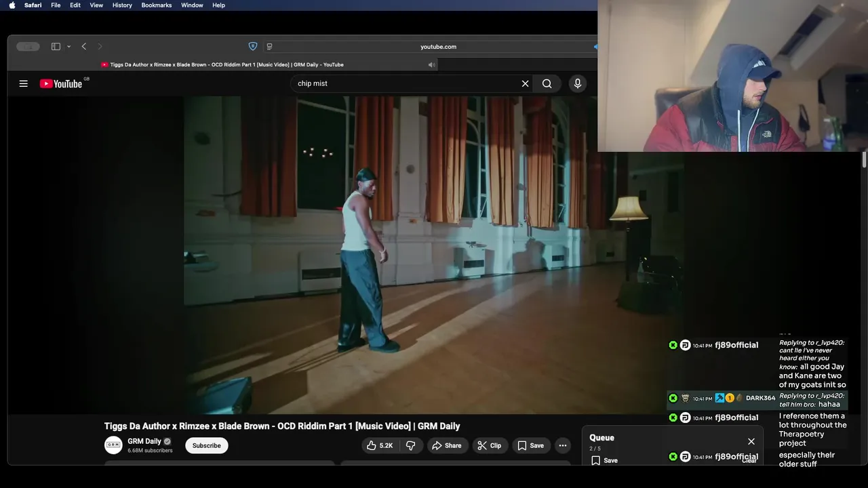Viewport: 868px width, 488px height.
Task: Open the Apple menu
Action: pyautogui.click(x=12, y=5)
